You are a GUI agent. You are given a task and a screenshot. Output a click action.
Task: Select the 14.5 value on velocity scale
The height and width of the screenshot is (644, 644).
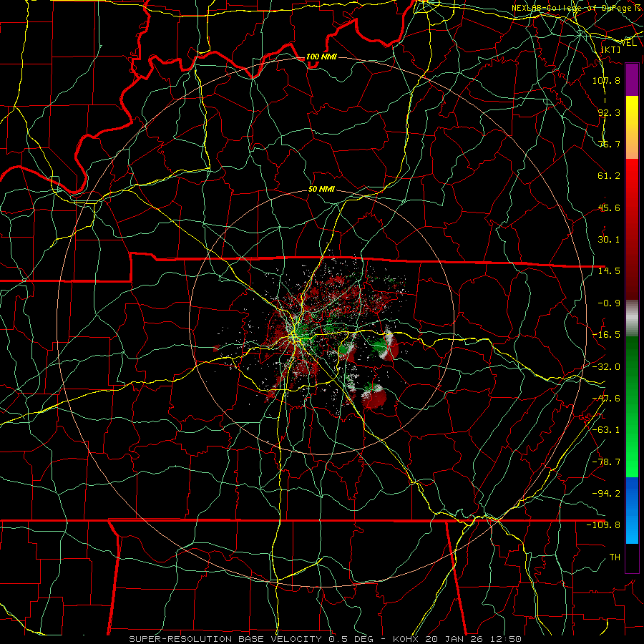tap(609, 271)
